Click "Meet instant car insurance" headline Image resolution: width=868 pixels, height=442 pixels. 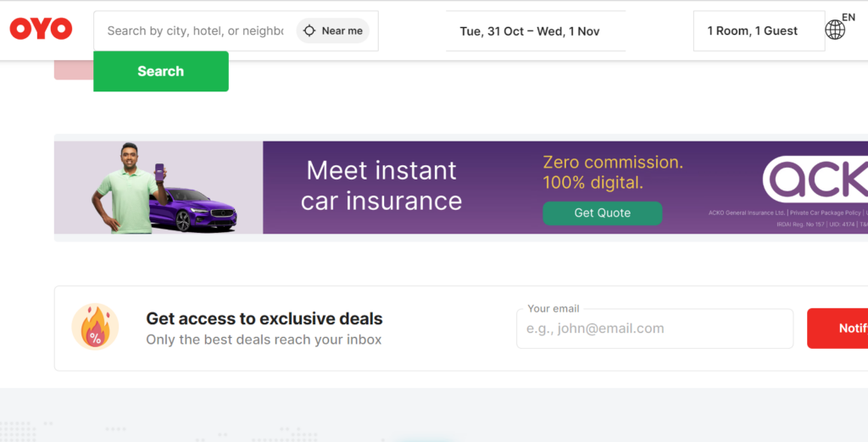[x=381, y=185]
